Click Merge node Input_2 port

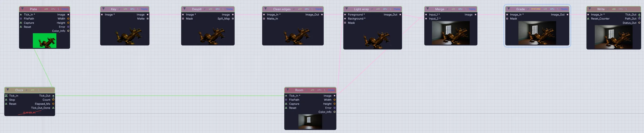[x=426, y=19]
